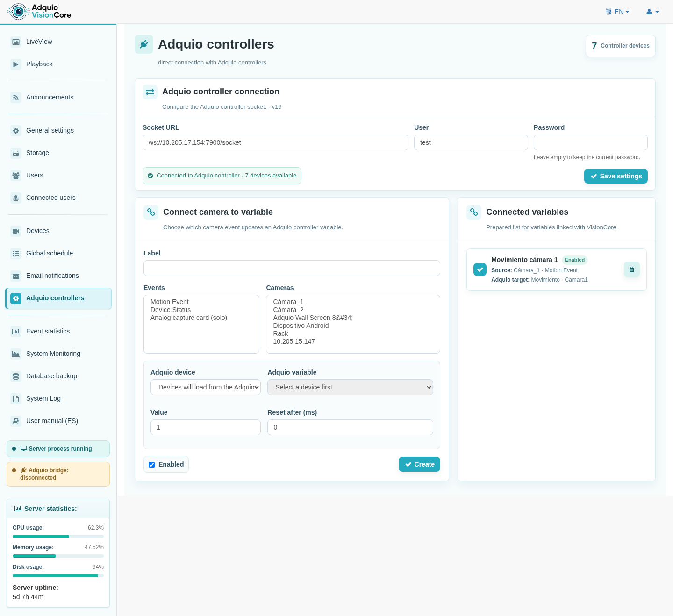Viewport: 673px width, 616px height.
Task: Focus the Socket URL field
Action: pos(275,142)
